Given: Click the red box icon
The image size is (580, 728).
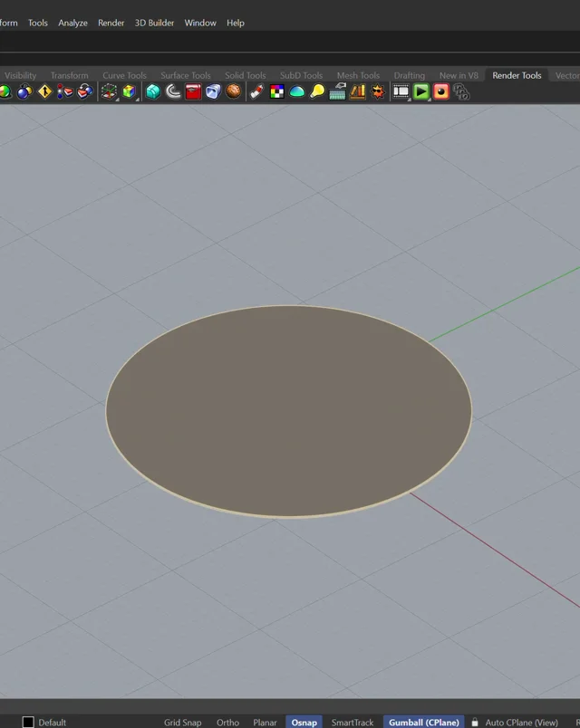Looking at the screenshot, I should pyautogui.click(x=193, y=92).
